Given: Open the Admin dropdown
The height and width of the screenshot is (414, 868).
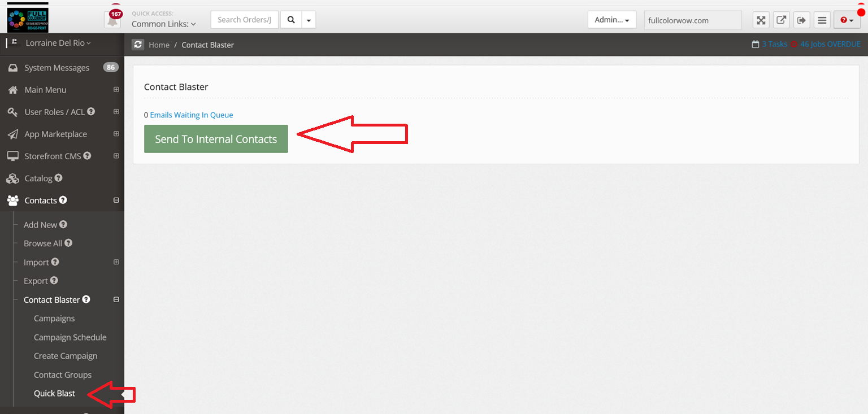Looking at the screenshot, I should pos(611,20).
